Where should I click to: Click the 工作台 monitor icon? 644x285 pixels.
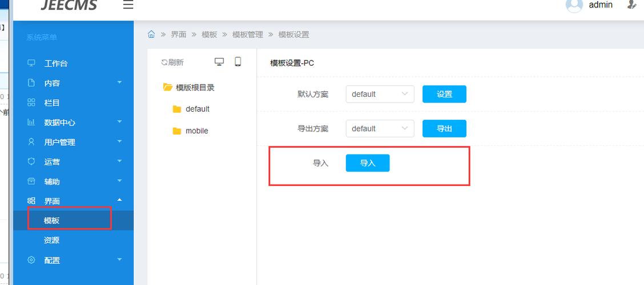click(31, 63)
